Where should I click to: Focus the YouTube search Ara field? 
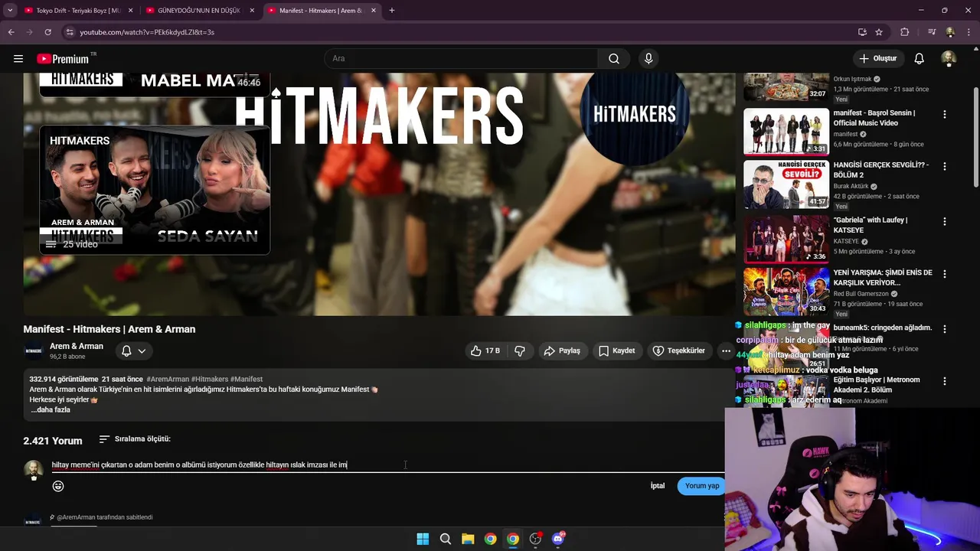point(462,58)
